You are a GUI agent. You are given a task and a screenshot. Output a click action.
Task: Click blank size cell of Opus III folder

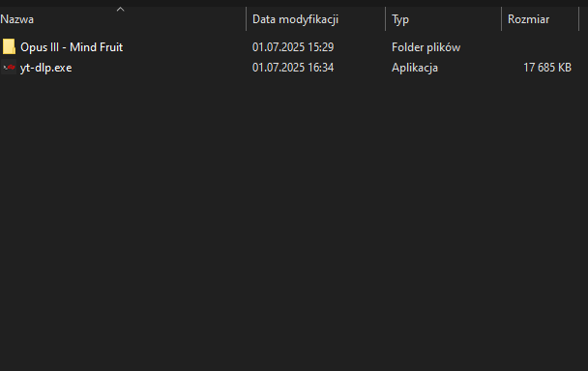click(540, 47)
